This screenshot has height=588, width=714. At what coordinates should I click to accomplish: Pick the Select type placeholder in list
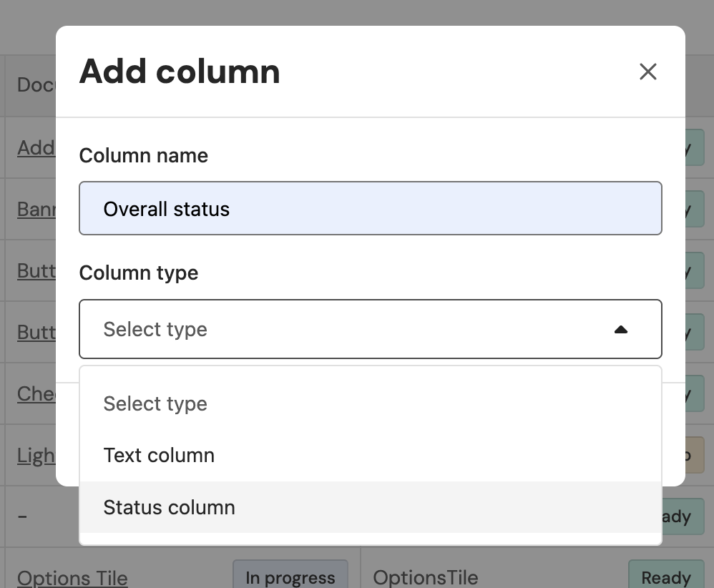[x=155, y=403]
